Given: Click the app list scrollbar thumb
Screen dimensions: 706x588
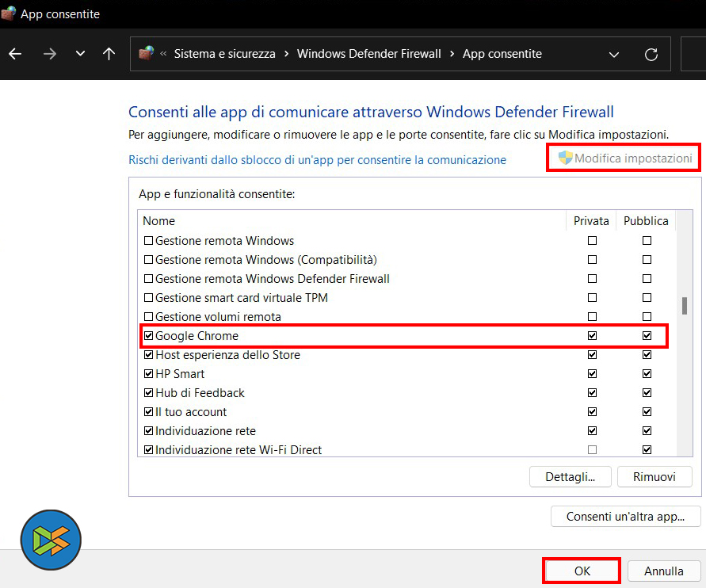Looking at the screenshot, I should (684, 305).
